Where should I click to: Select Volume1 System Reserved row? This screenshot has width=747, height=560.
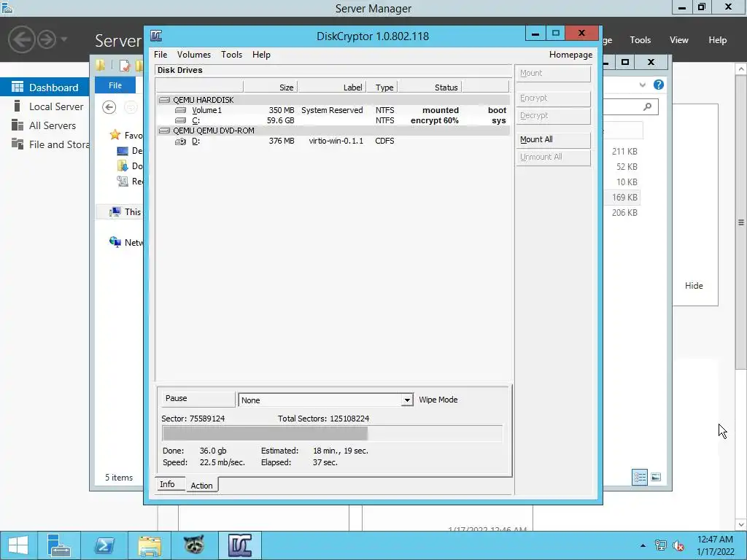(333, 110)
